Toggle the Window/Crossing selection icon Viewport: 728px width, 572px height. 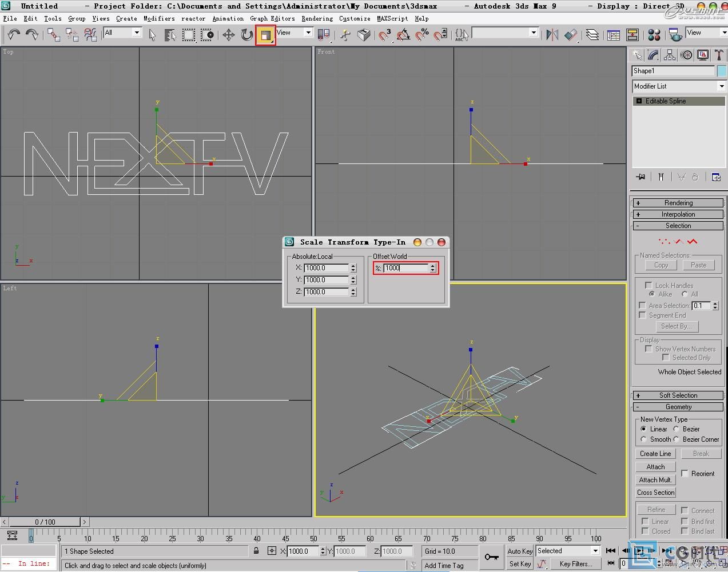207,35
